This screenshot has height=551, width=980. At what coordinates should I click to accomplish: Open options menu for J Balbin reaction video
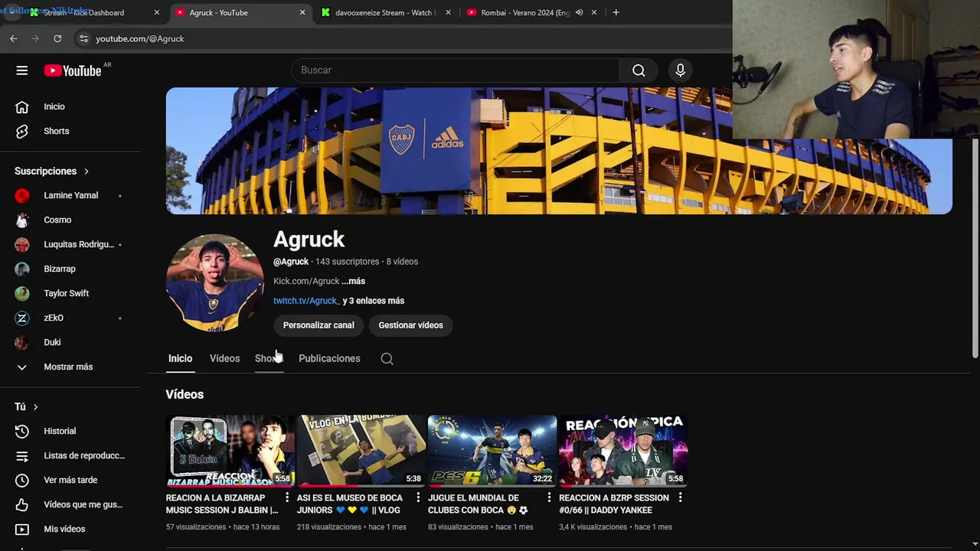click(x=287, y=497)
